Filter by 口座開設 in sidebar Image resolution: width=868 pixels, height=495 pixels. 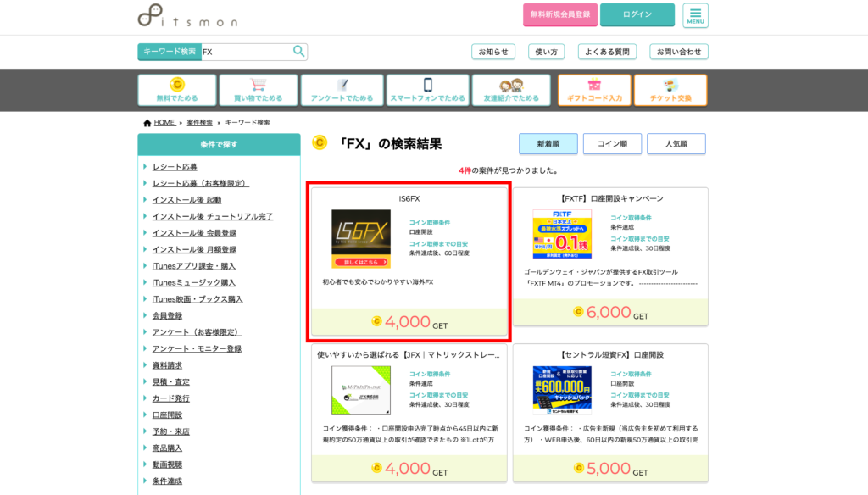167,415
